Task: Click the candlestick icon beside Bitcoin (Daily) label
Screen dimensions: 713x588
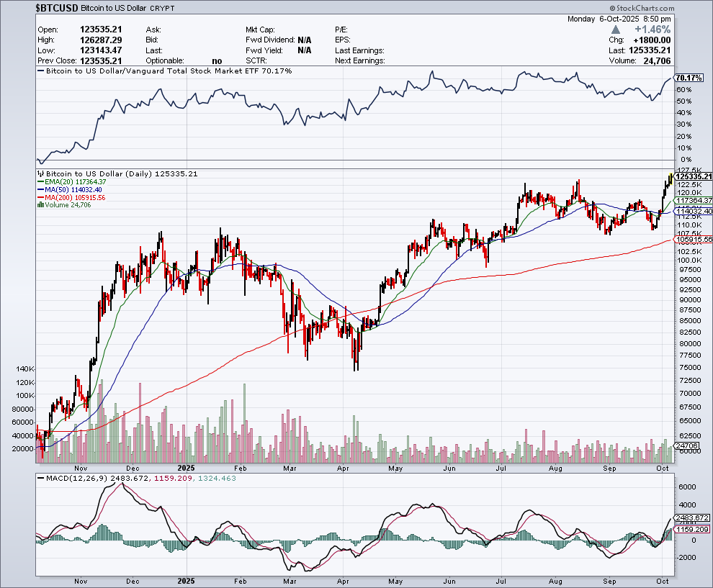Action: [x=40, y=174]
